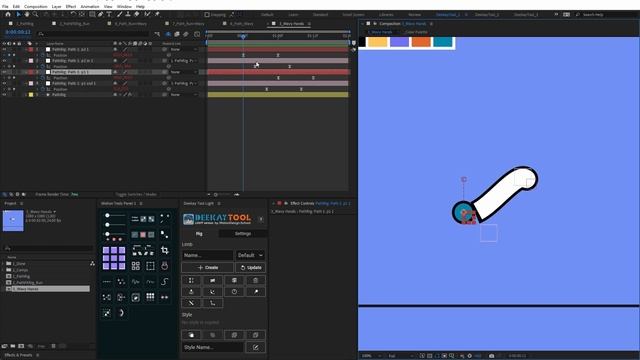Collapse layer 1 properties twirl arrow

(26, 49)
